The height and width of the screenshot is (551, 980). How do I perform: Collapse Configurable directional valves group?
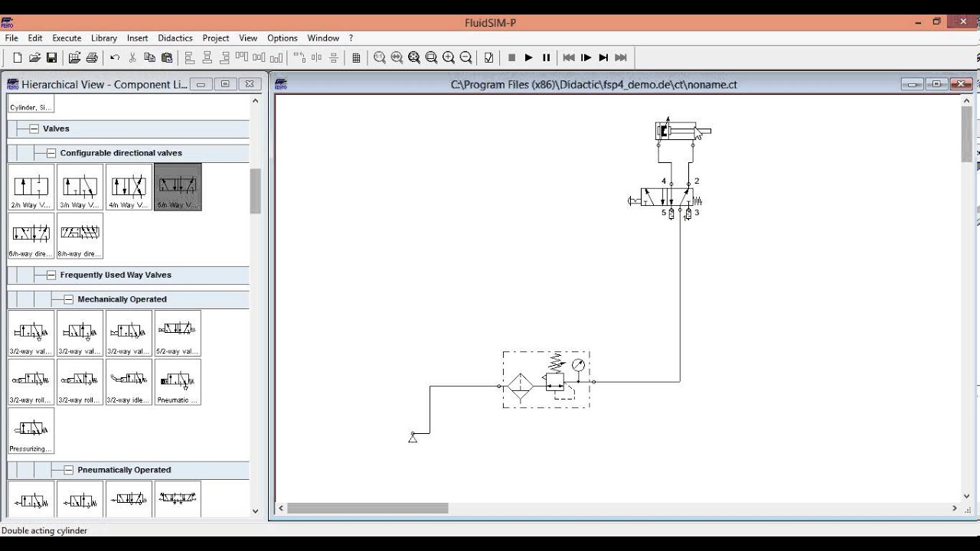pos(51,153)
